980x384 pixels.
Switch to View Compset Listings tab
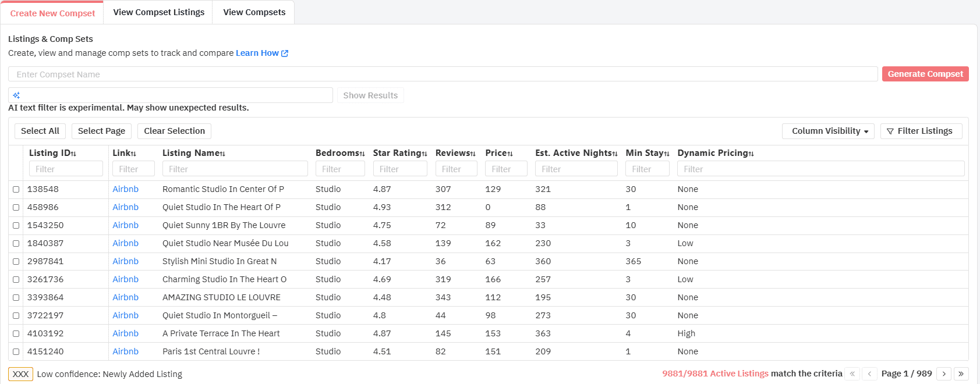pyautogui.click(x=158, y=12)
